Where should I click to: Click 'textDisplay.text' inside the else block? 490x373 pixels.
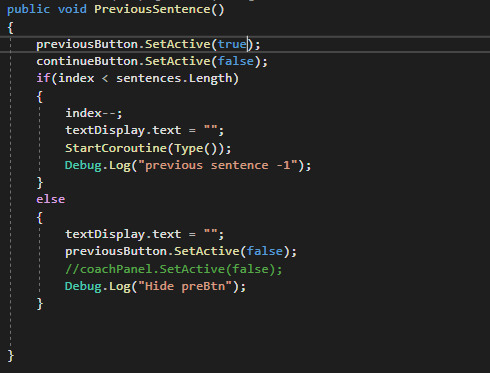123,234
